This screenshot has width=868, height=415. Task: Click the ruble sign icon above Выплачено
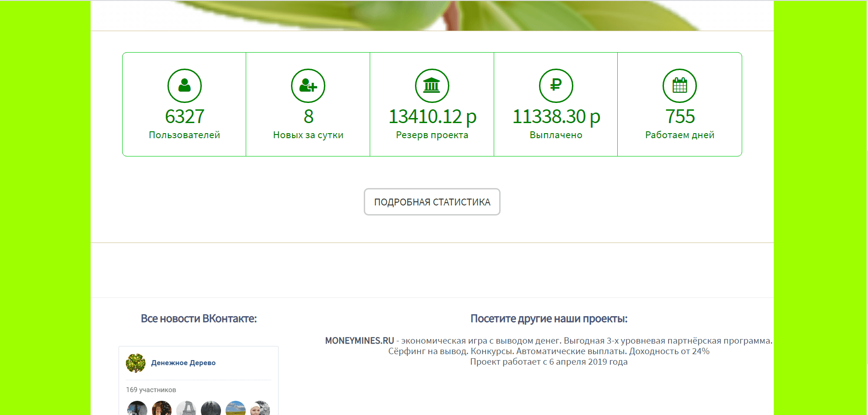click(x=555, y=86)
